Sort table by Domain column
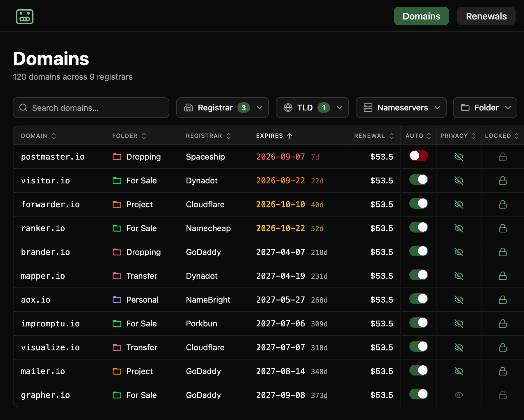 (x=38, y=136)
